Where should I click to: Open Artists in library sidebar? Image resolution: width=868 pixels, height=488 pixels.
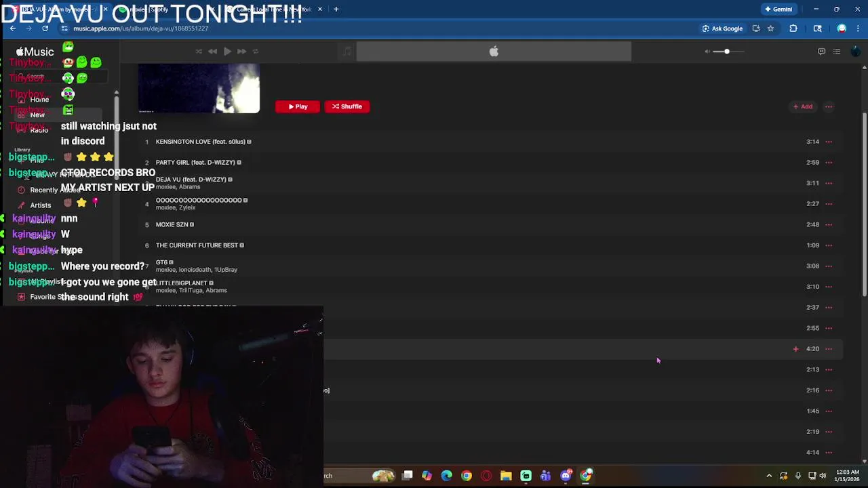[41, 205]
